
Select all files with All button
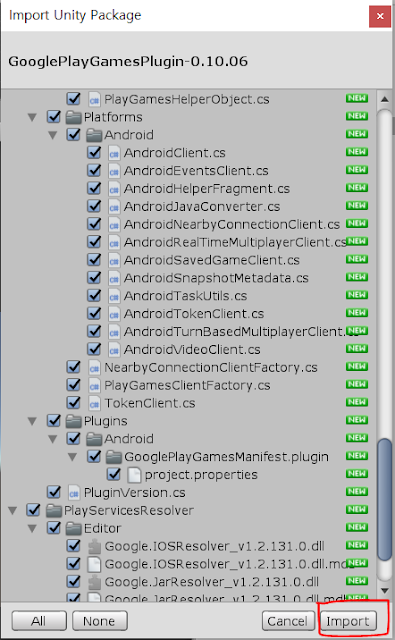click(39, 621)
